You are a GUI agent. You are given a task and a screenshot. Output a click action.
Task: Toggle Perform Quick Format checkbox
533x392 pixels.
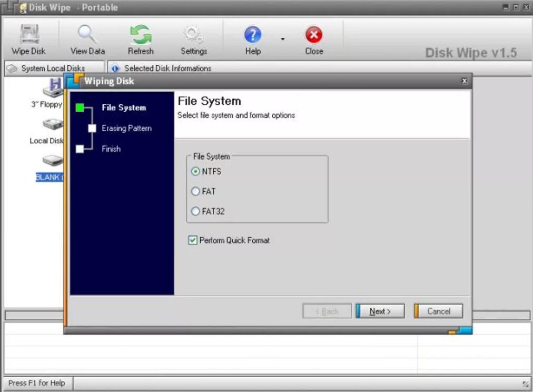coord(193,240)
